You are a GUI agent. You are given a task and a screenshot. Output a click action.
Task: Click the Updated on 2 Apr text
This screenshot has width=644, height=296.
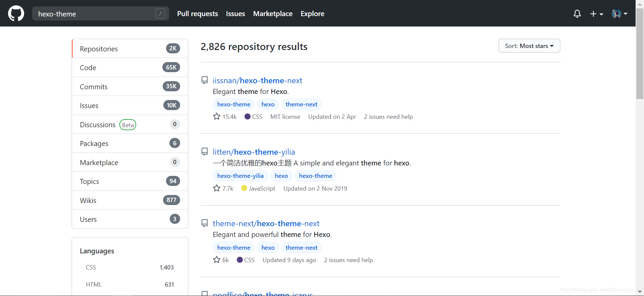(332, 117)
